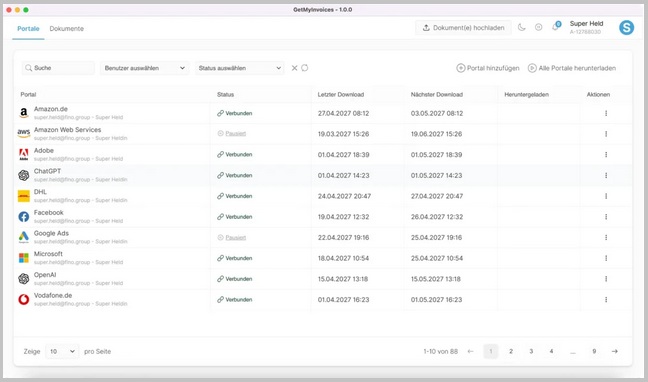Click the DHL logo icon

[x=24, y=196]
